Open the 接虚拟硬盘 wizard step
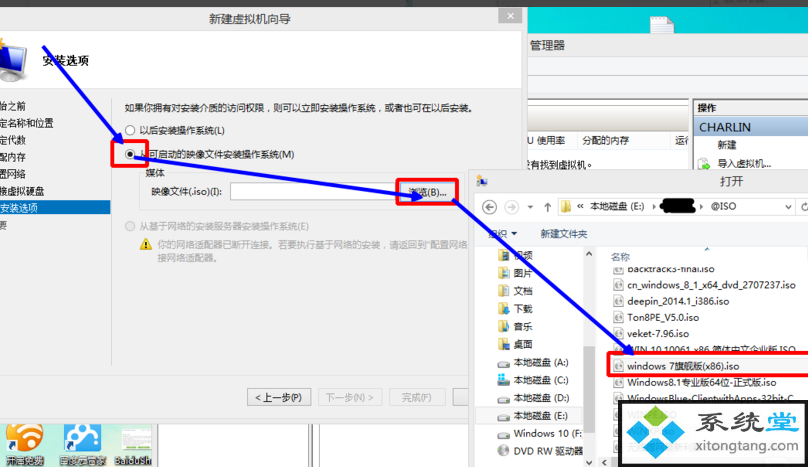Image resolution: width=808 pixels, height=467 pixels. (22, 191)
